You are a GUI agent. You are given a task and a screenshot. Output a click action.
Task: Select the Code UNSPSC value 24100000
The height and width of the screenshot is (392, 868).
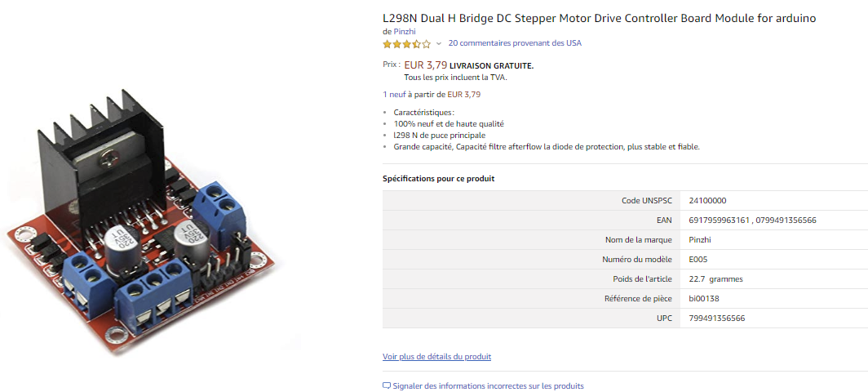tap(707, 200)
